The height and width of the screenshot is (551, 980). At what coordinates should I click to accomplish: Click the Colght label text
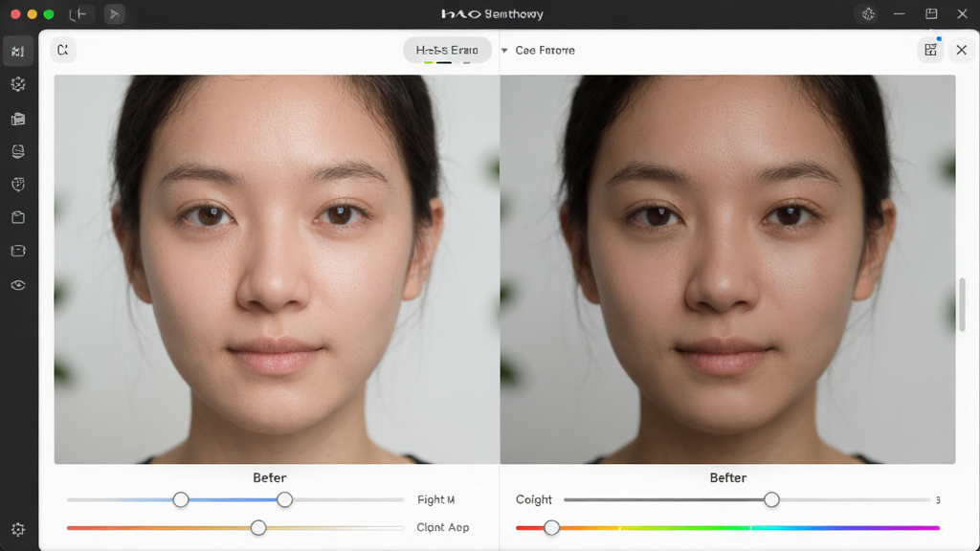tap(534, 499)
